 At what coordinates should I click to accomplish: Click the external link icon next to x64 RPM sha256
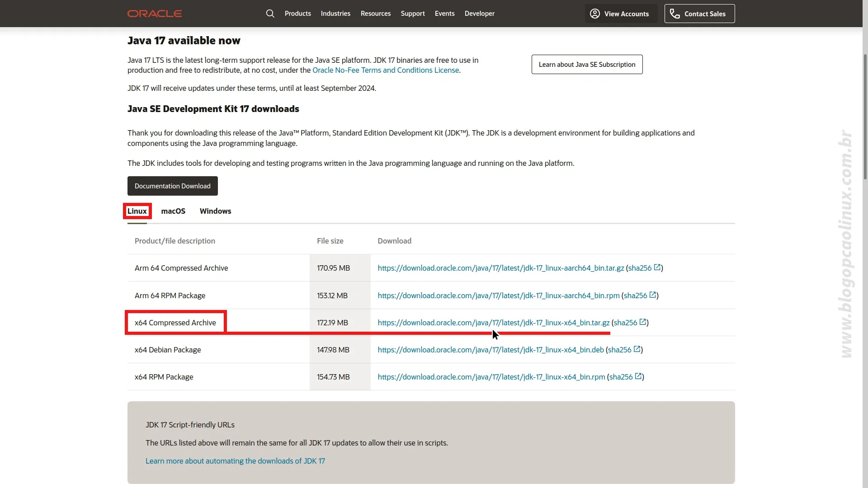pos(639,376)
